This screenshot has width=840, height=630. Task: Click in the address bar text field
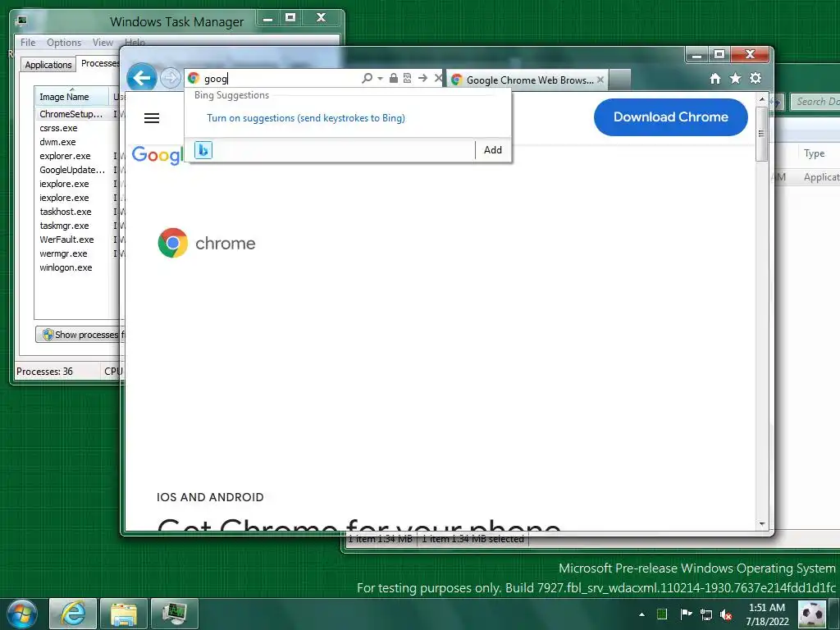[x=281, y=78]
